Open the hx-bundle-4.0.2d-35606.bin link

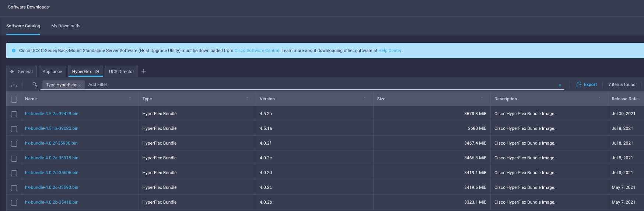52,173
